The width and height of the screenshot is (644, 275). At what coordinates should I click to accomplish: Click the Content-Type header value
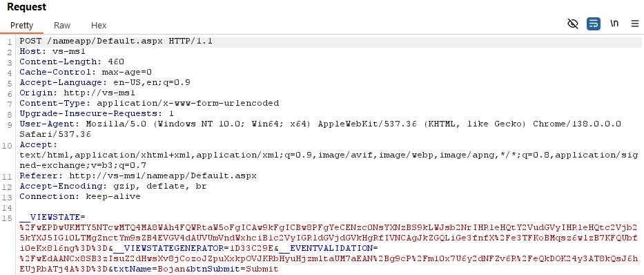(188, 103)
